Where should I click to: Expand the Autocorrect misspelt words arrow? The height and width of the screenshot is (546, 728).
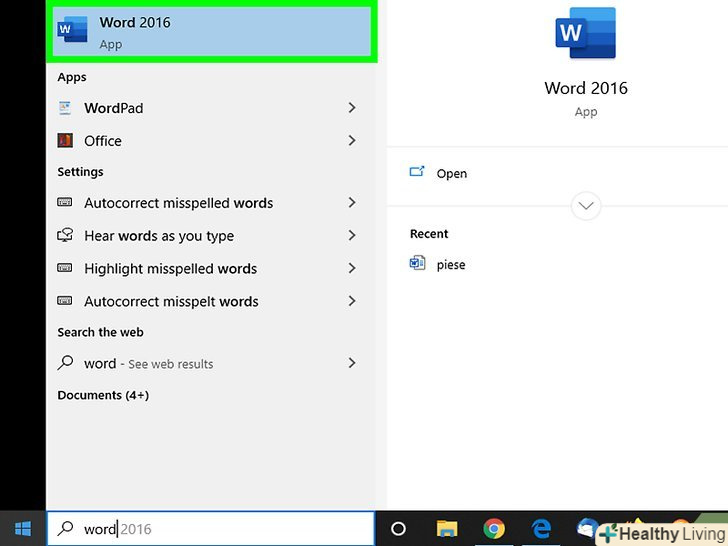pyautogui.click(x=352, y=301)
